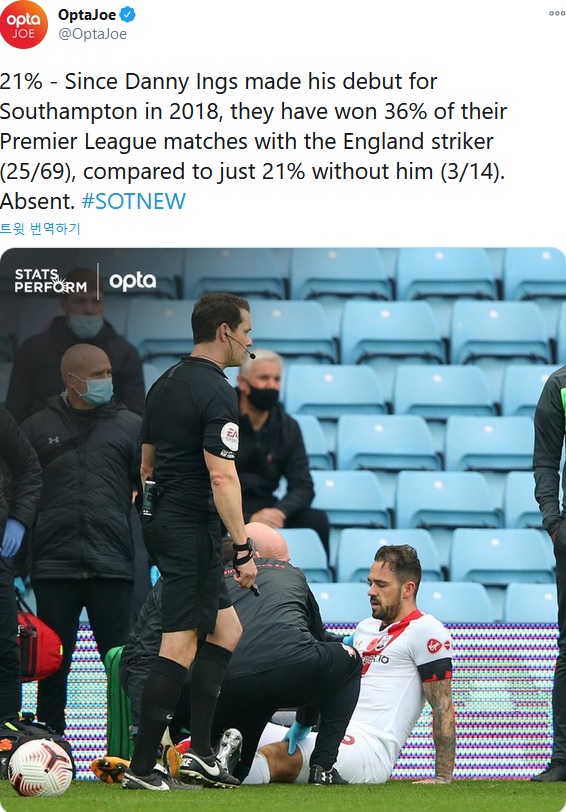Click the 트윗 번역하기 translate link

coord(40,228)
